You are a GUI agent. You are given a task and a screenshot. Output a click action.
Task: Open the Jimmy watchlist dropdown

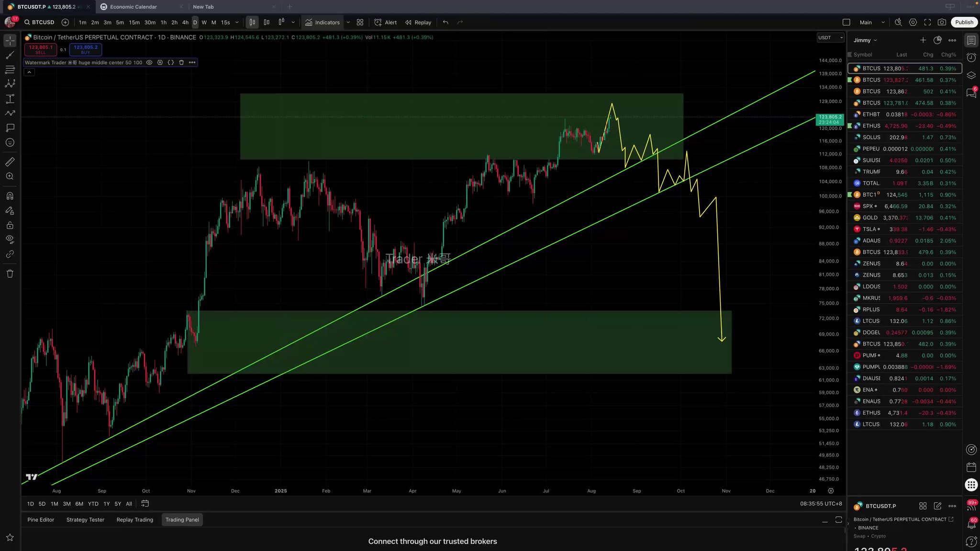865,40
